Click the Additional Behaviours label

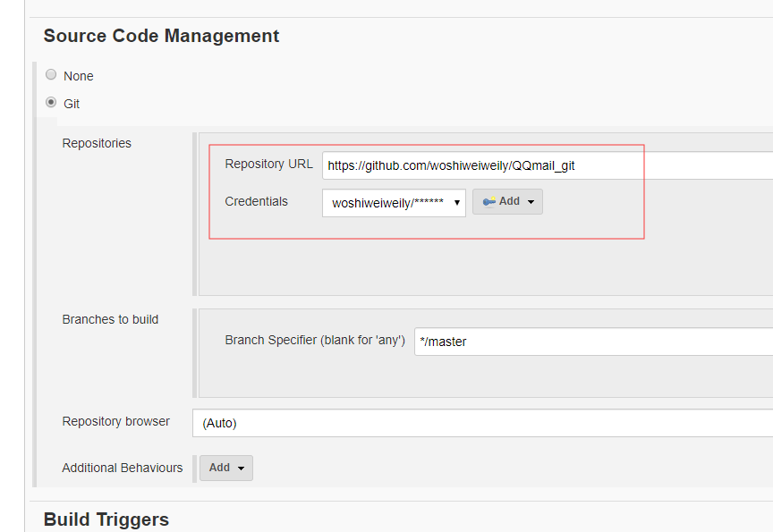(123, 468)
